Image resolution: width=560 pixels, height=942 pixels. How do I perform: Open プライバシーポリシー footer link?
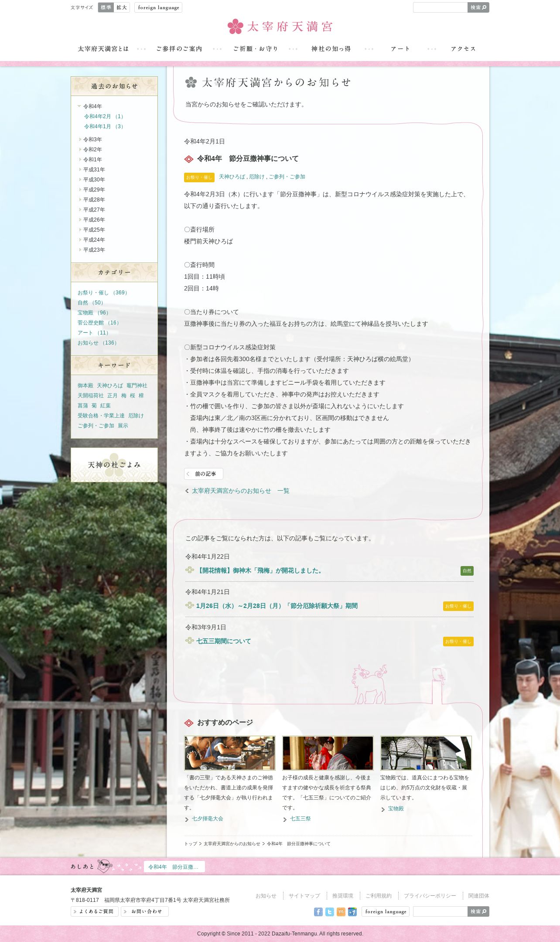pos(430,896)
